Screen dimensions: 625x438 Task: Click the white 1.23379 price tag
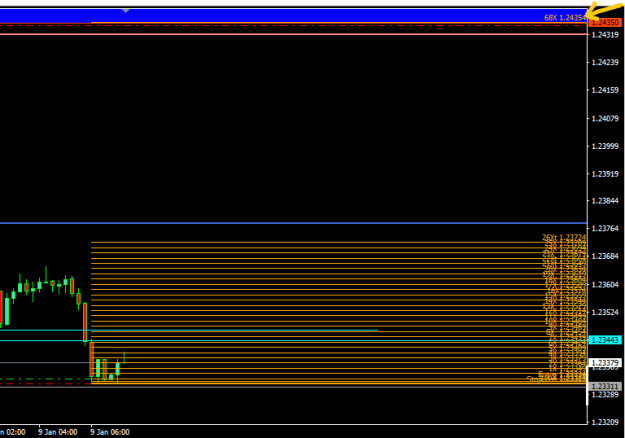click(x=605, y=363)
